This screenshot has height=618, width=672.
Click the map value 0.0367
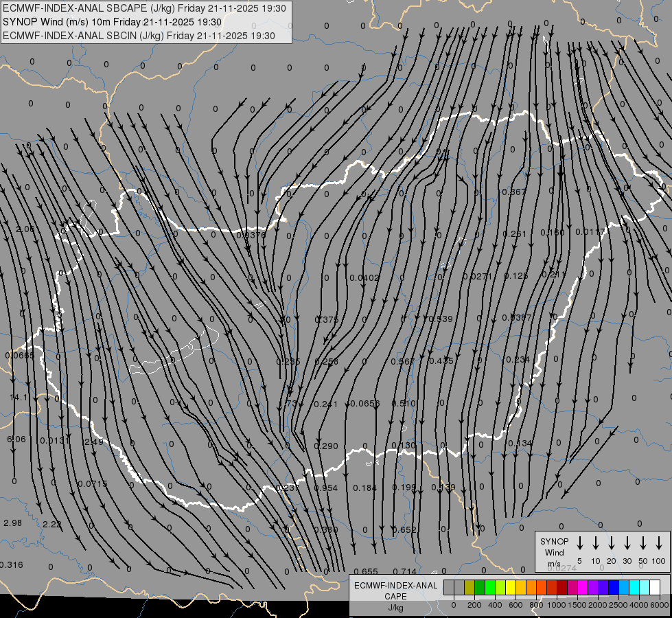pyautogui.click(x=518, y=317)
